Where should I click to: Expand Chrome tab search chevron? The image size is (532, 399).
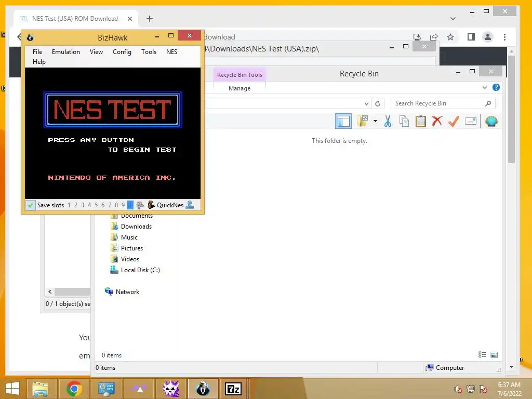pyautogui.click(x=453, y=19)
